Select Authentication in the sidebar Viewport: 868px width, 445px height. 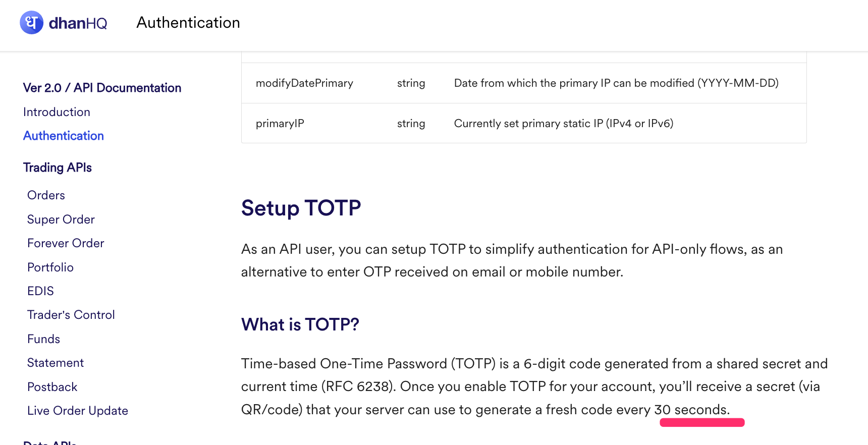64,136
